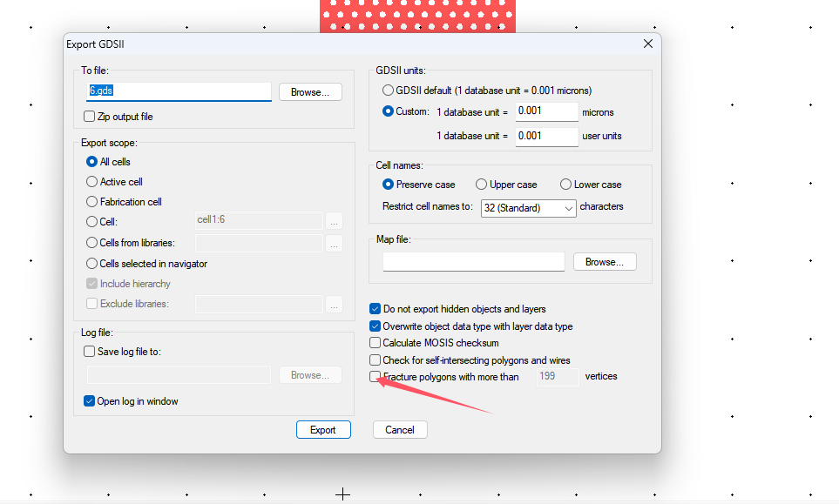Enable Zip output file checkbox
Screen dimensions: 839x504
coord(90,117)
